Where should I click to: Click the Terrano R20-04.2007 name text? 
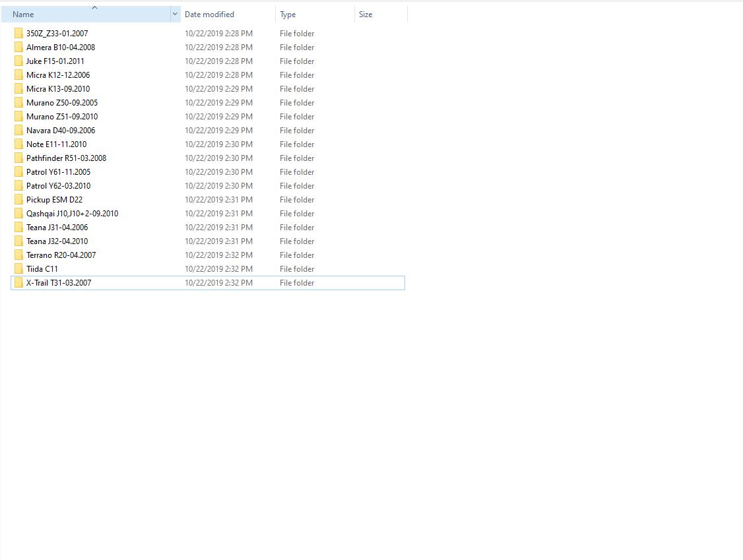coord(61,255)
